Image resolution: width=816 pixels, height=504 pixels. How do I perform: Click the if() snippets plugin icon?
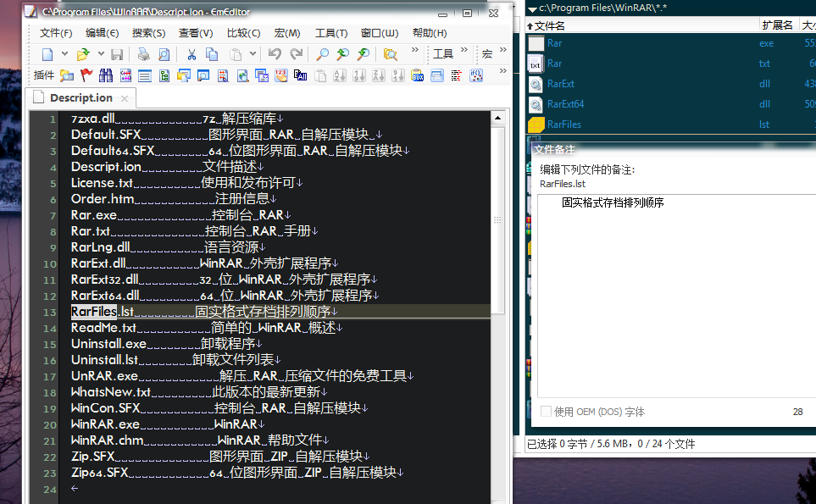coord(476,76)
